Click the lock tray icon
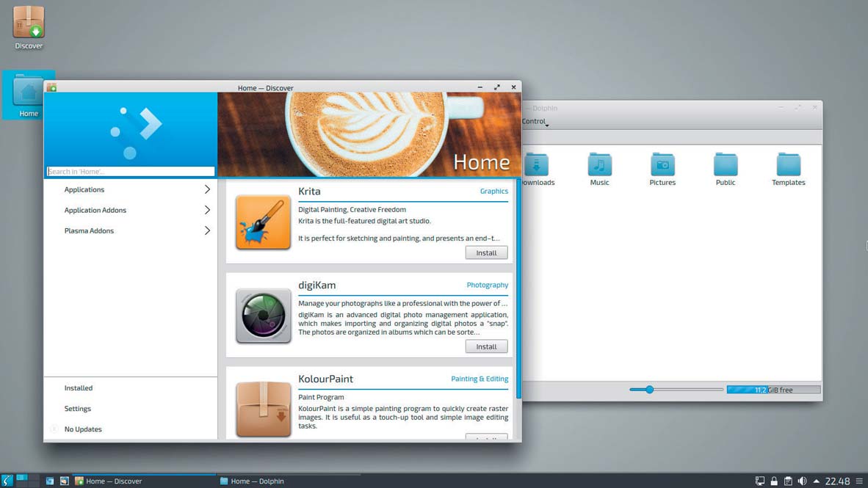This screenshot has width=868, height=488. point(774,481)
